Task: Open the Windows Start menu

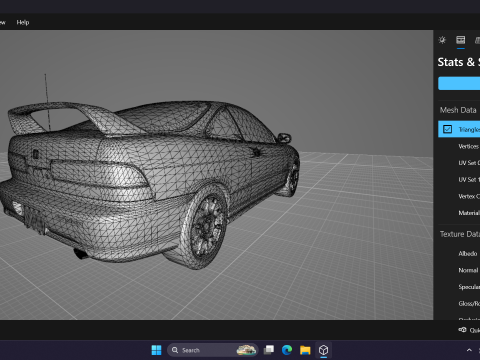Action: pyautogui.click(x=156, y=350)
